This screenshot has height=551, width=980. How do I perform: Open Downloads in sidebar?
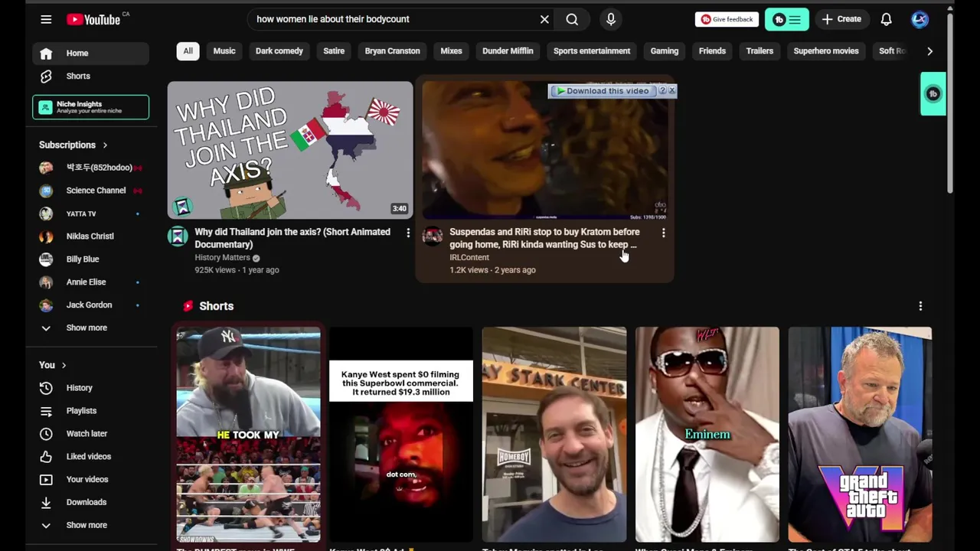[x=90, y=503]
